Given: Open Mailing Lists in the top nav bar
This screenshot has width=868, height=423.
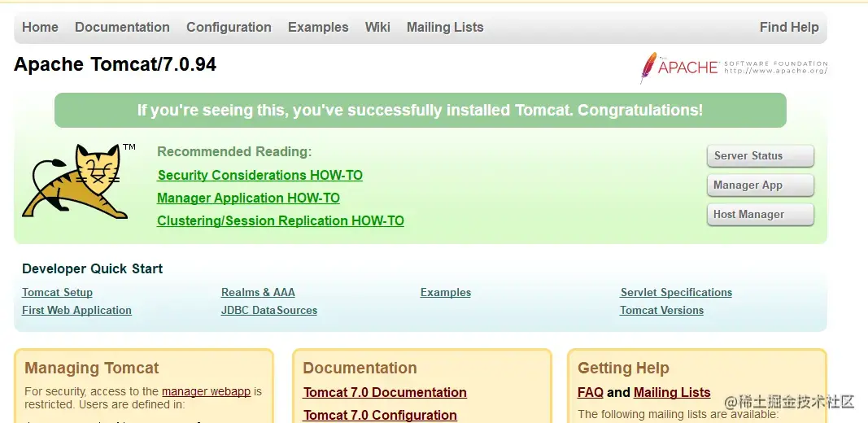Looking at the screenshot, I should click(x=445, y=27).
